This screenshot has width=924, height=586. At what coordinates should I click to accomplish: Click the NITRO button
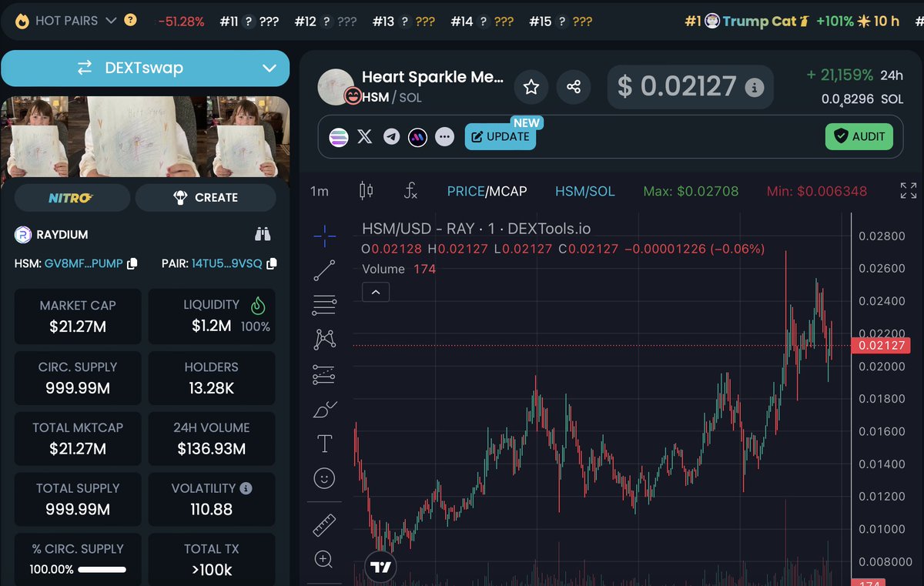click(x=71, y=197)
